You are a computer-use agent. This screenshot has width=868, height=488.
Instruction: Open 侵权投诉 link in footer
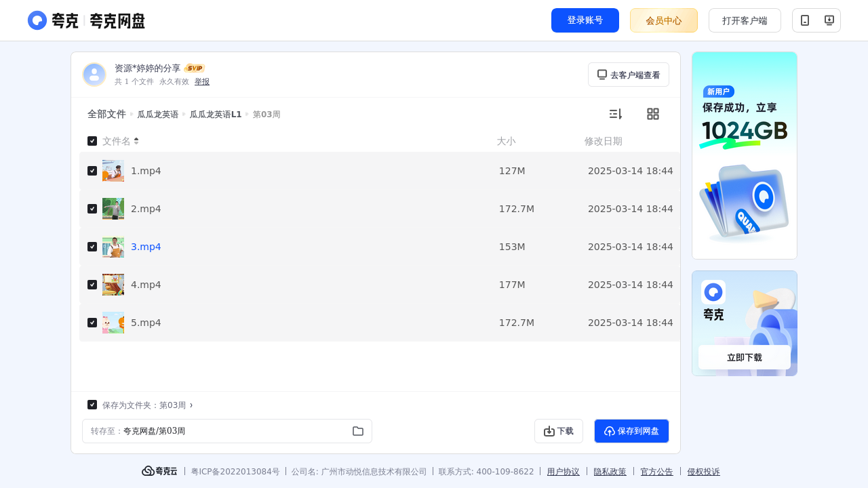[704, 471]
